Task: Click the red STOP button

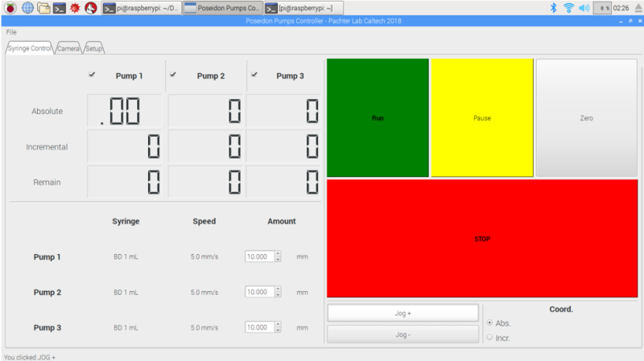Action: [x=481, y=239]
